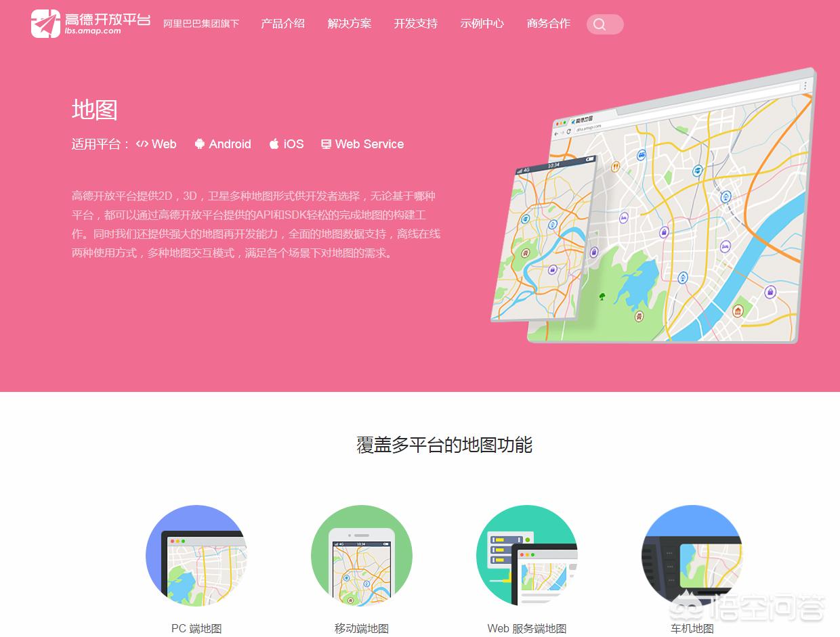840x637 pixels.
Task: Click the 高德开放平台 lbs.amap.com logo text
Action: 108,23
